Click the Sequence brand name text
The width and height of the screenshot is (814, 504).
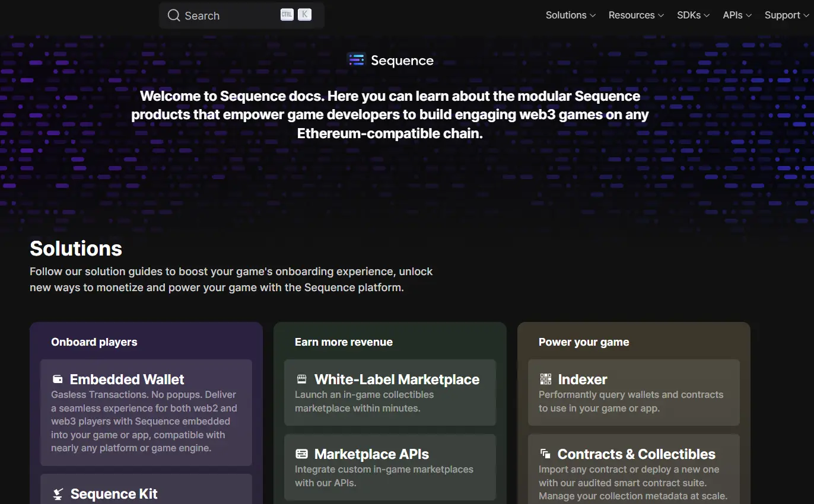coord(402,60)
